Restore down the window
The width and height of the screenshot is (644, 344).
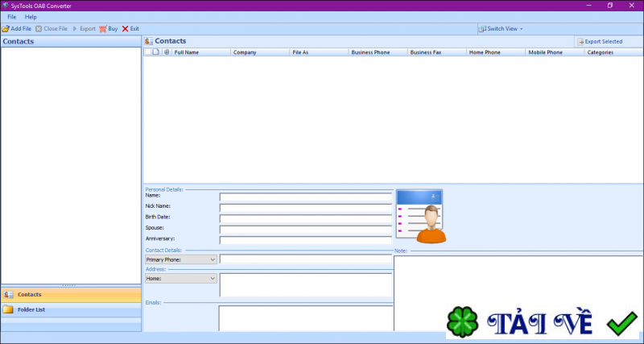[x=610, y=6]
